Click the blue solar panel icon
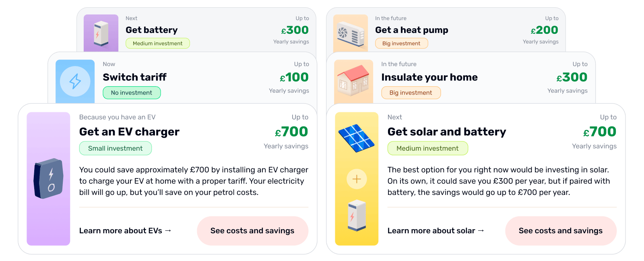Viewport: 644px width, 261px height. click(356, 138)
